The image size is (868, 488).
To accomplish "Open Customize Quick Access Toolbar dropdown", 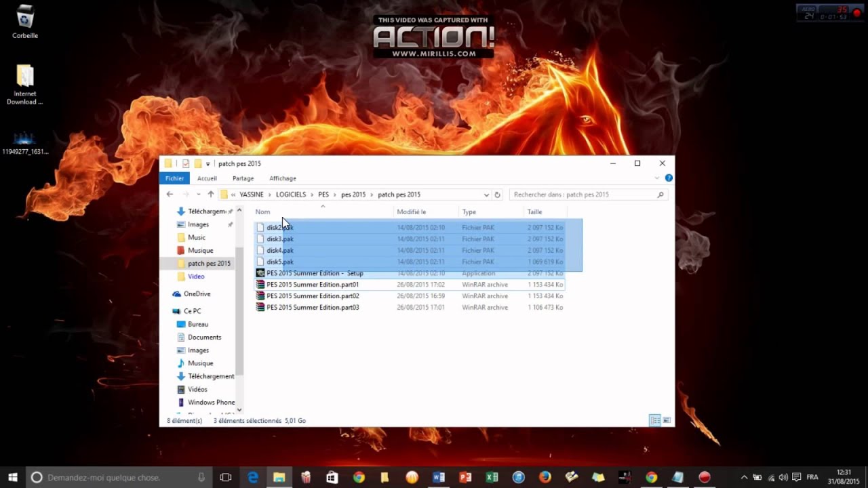I will (208, 164).
